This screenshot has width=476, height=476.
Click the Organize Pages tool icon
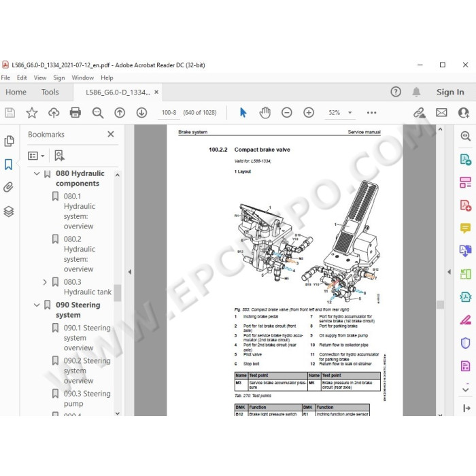[465, 182]
